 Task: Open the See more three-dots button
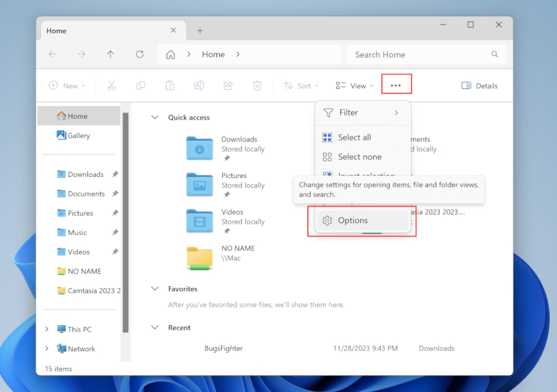click(x=396, y=85)
